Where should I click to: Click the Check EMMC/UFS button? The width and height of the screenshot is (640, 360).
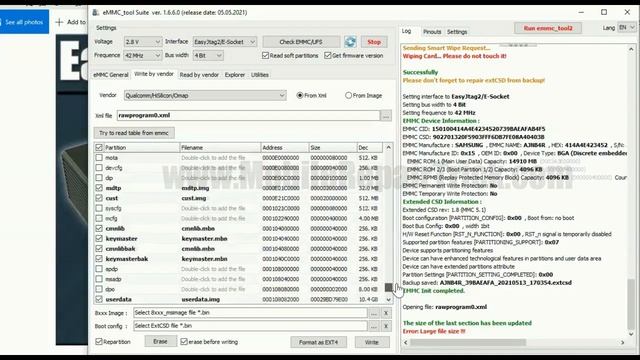tap(301, 42)
